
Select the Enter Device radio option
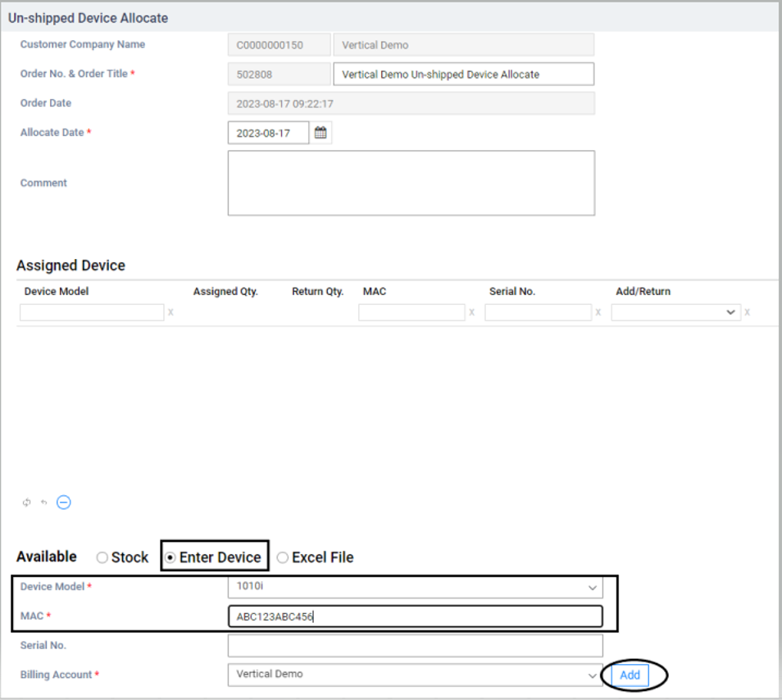tap(170, 557)
